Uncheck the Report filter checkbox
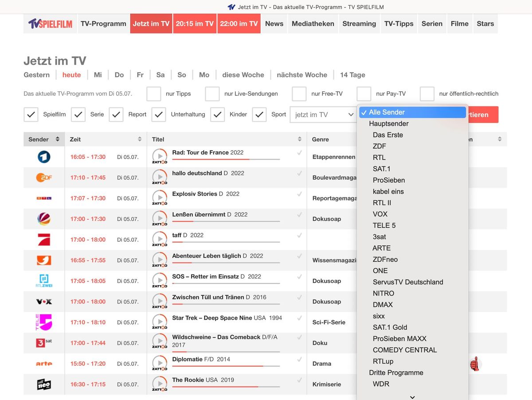Screen dimensions: 532x400 click(116, 114)
